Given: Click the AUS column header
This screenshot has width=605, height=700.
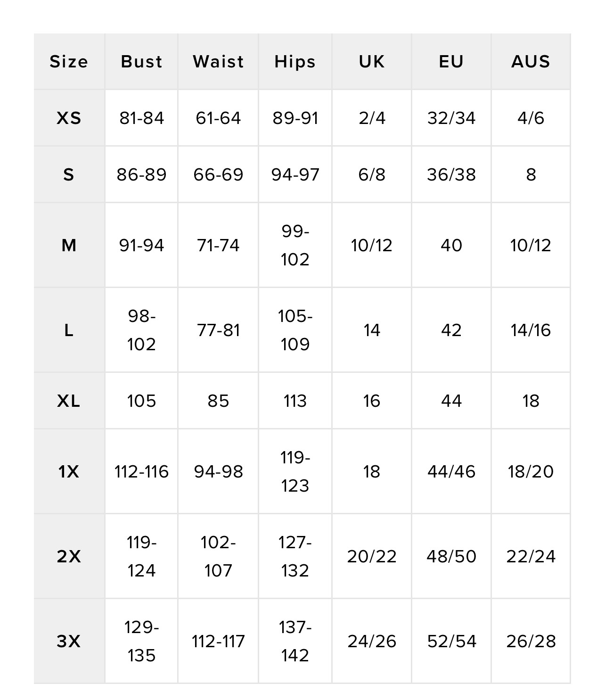Looking at the screenshot, I should (531, 62).
